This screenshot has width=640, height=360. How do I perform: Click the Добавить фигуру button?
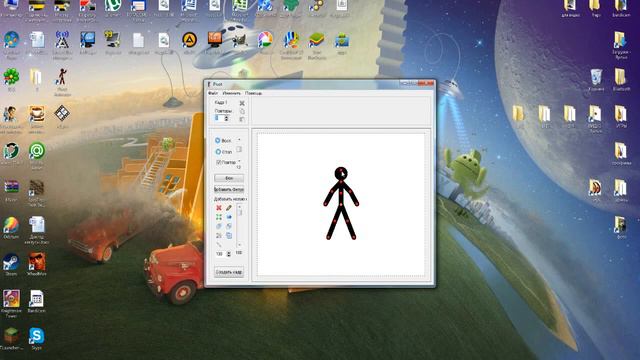coord(229,190)
